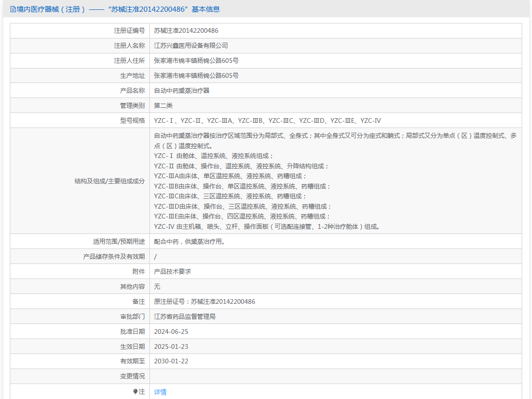Click the remark 原注册证号：苏械注准20142200486
This screenshot has width=532, height=399.
click(x=205, y=301)
